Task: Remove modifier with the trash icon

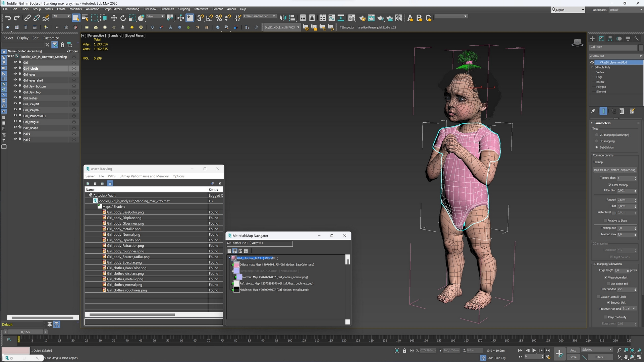Action: pyautogui.click(x=622, y=111)
